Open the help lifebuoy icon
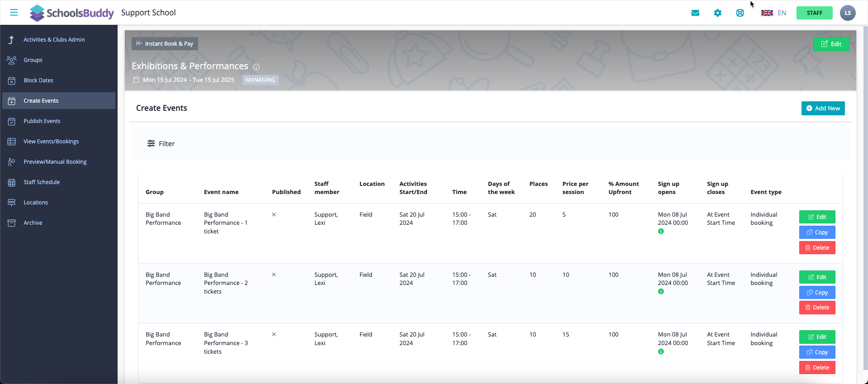 pos(740,13)
